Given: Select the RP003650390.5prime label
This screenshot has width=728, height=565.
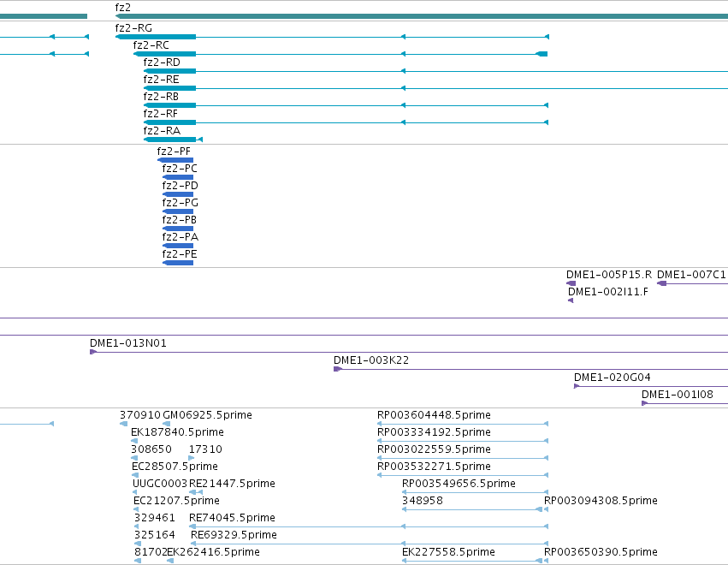Looking at the screenshot, I should click(x=601, y=553).
